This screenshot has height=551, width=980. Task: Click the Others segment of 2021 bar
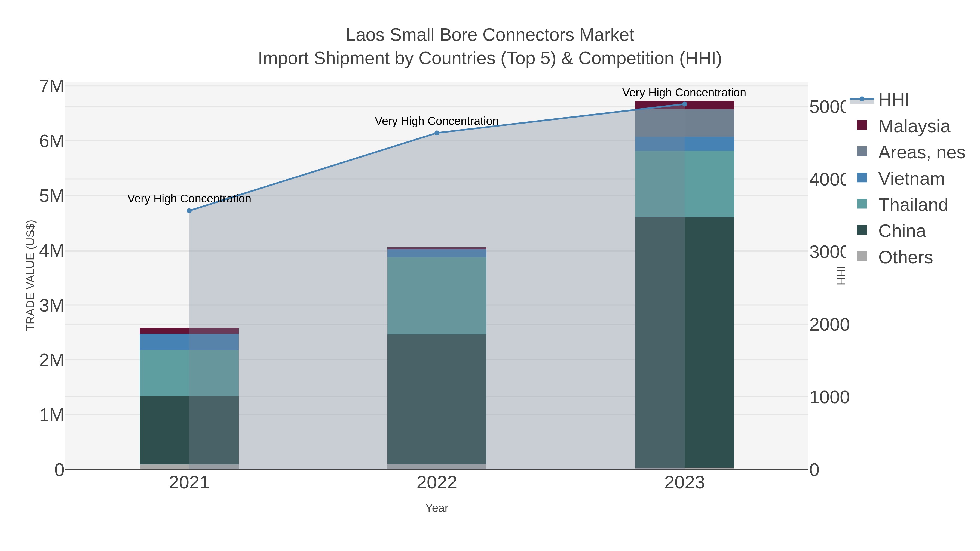[189, 467]
